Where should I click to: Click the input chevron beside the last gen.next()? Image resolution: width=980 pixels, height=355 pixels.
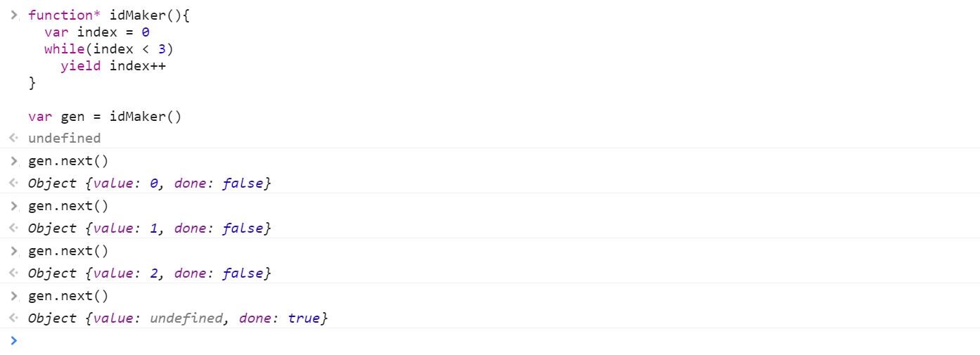(x=14, y=296)
